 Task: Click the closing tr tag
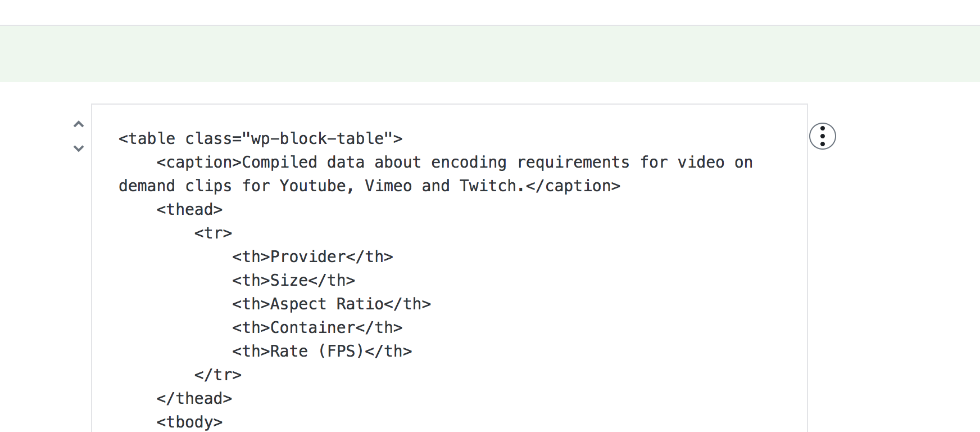click(217, 375)
